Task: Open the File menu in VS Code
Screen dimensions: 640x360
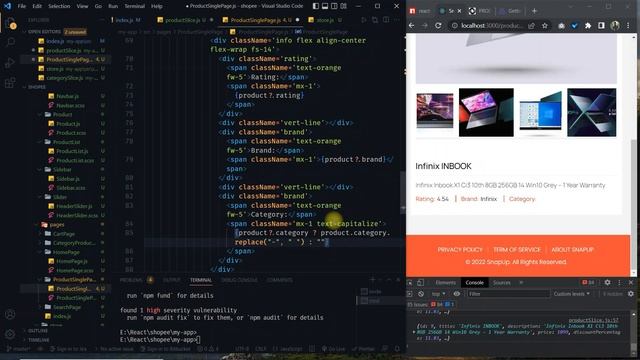Action: click(22, 6)
